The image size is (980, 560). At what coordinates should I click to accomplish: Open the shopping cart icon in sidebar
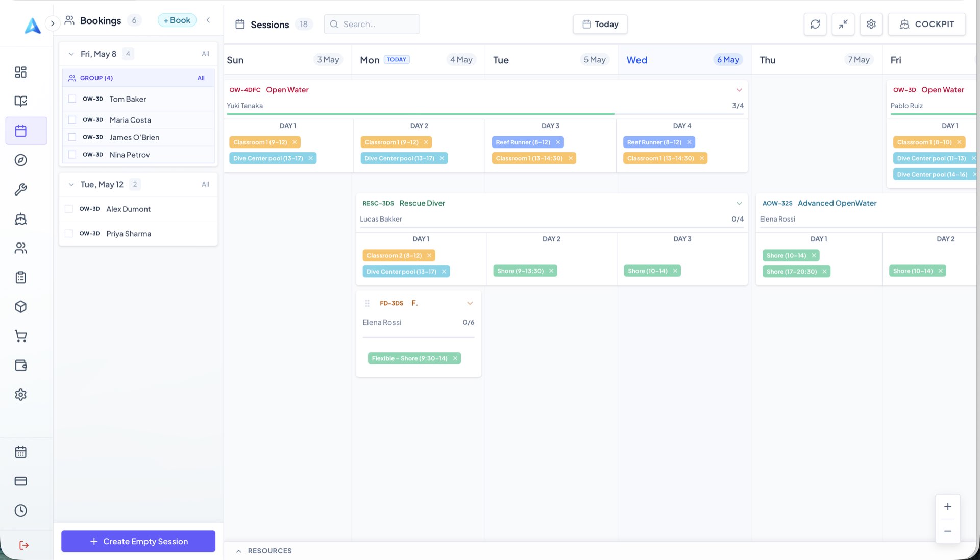point(20,336)
